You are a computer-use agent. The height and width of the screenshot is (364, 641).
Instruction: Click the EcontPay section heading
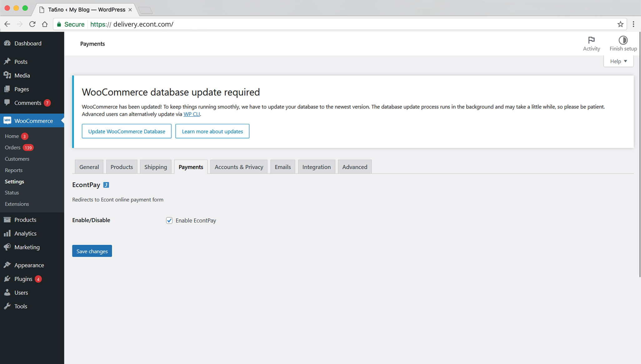(86, 184)
